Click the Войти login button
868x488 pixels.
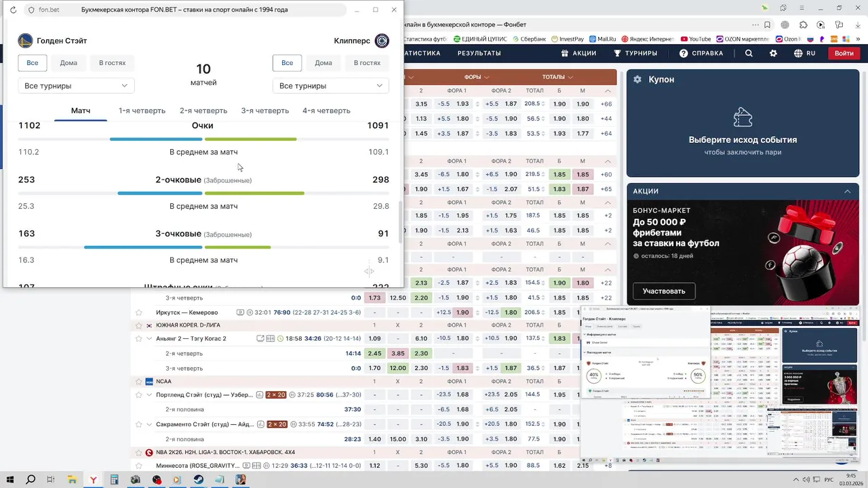click(x=844, y=54)
